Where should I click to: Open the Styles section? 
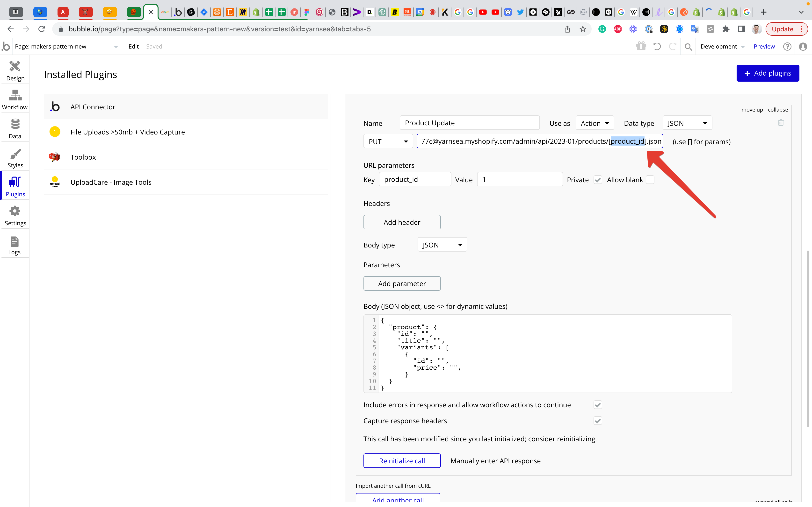[15, 158]
